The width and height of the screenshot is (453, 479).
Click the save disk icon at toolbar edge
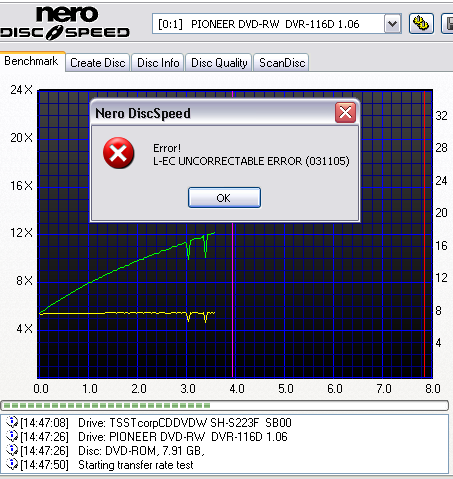447,24
